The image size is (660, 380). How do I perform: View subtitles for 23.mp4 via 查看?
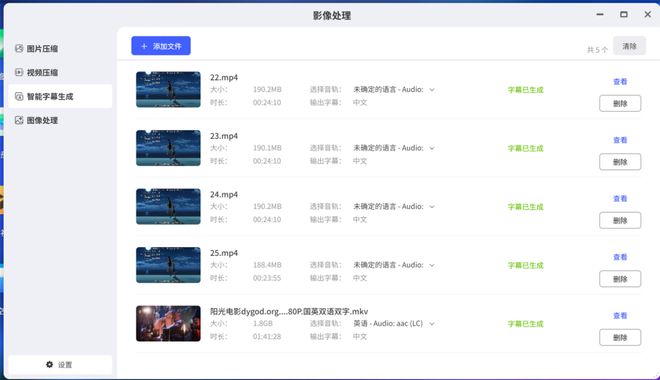click(620, 140)
